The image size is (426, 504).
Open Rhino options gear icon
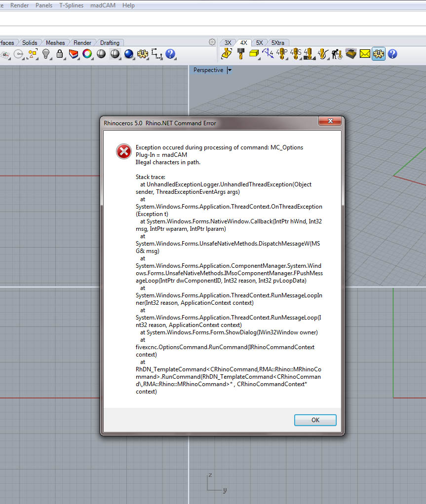[x=143, y=54]
